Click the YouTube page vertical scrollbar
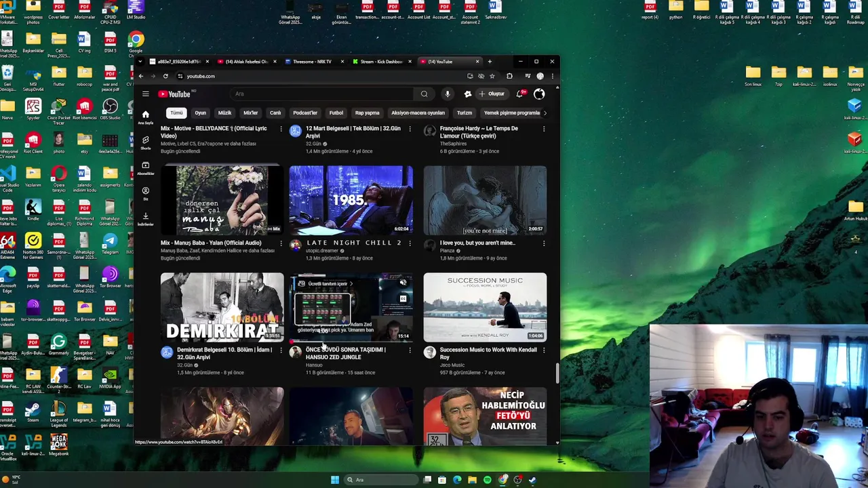 point(557,373)
